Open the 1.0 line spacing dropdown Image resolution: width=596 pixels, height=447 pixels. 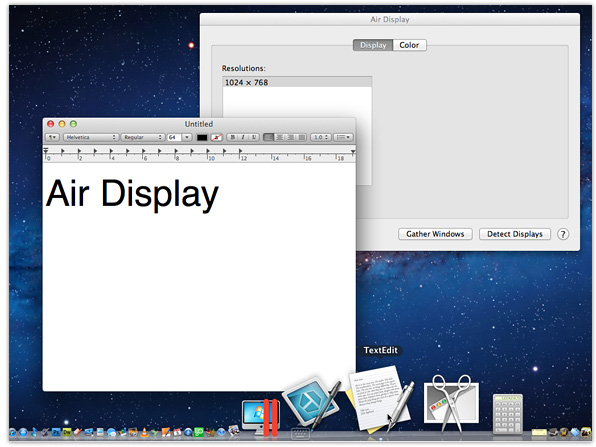point(321,137)
